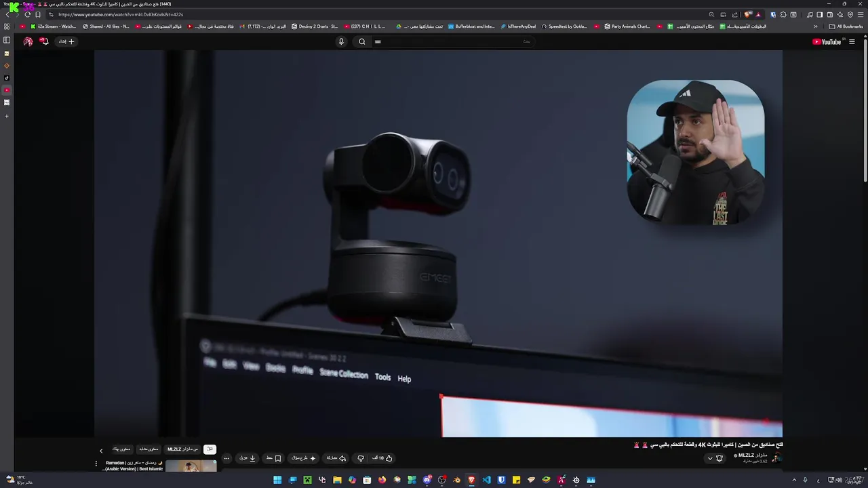This screenshot has width=868, height=488.
Task: Toggle channel notification bell dropdown
Action: 715,458
